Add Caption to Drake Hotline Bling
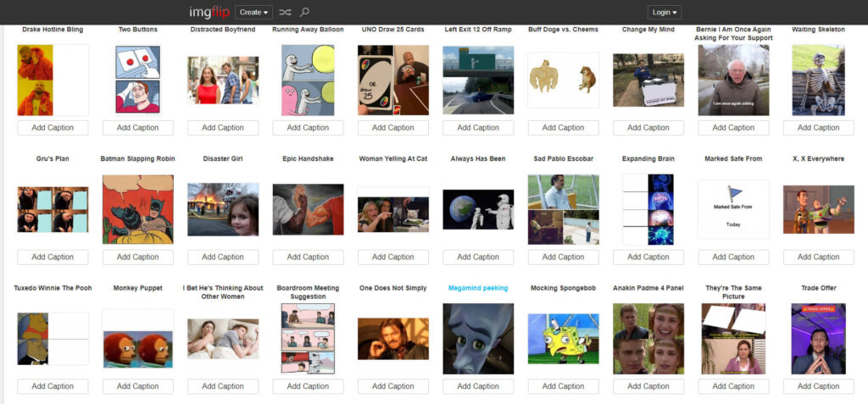The image size is (868, 404). click(53, 128)
